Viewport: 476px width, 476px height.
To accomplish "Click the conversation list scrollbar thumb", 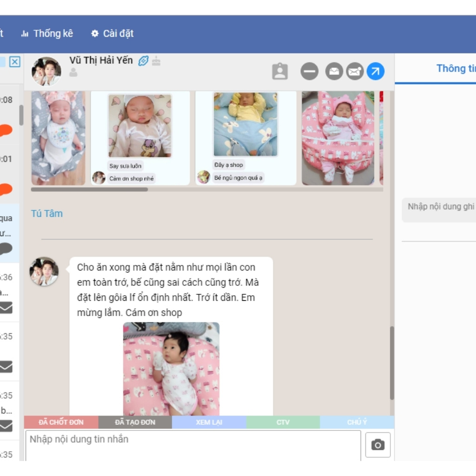I will tap(21, 115).
